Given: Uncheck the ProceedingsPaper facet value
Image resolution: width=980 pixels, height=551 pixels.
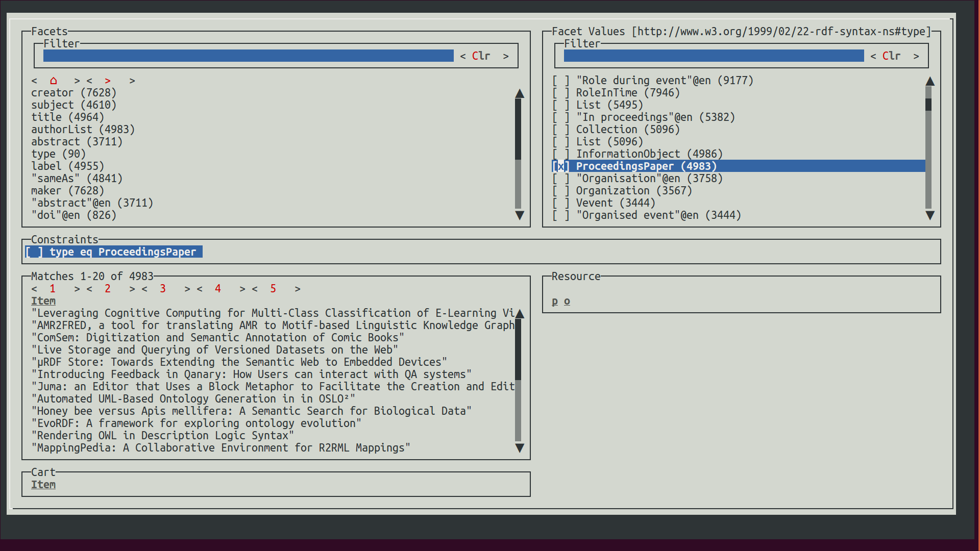Looking at the screenshot, I should pos(560,166).
